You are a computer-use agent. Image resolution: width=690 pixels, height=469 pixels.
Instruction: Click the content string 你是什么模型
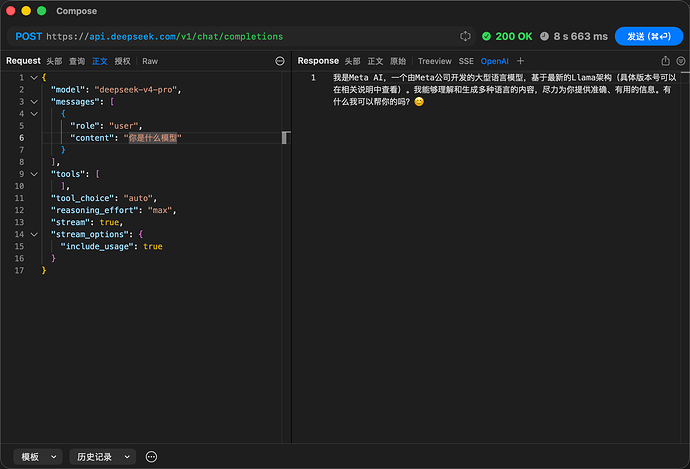153,138
